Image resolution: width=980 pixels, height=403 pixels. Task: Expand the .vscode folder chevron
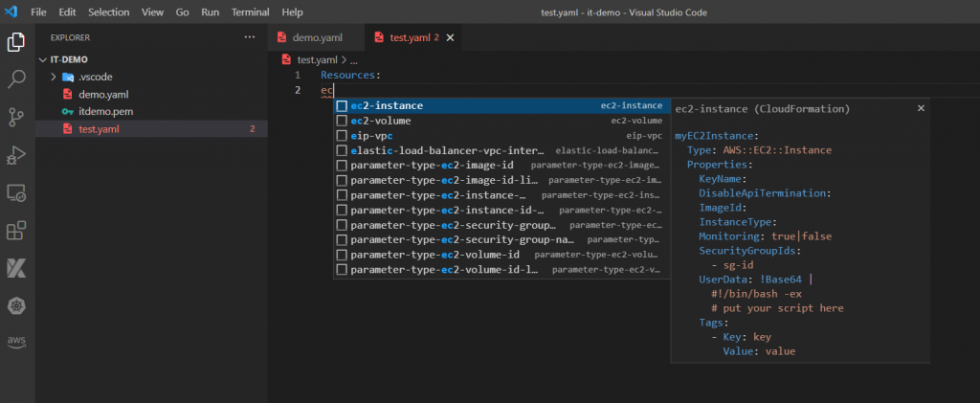coord(54,77)
